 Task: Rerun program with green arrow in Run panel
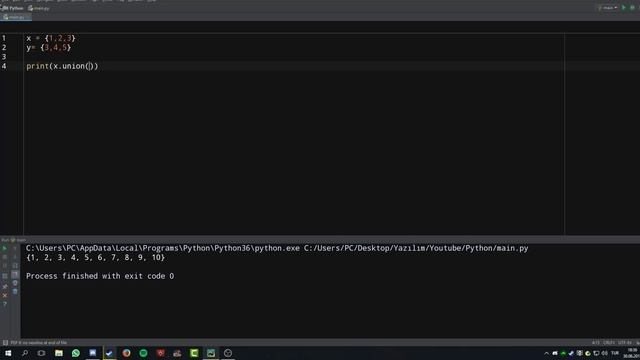tap(5, 248)
